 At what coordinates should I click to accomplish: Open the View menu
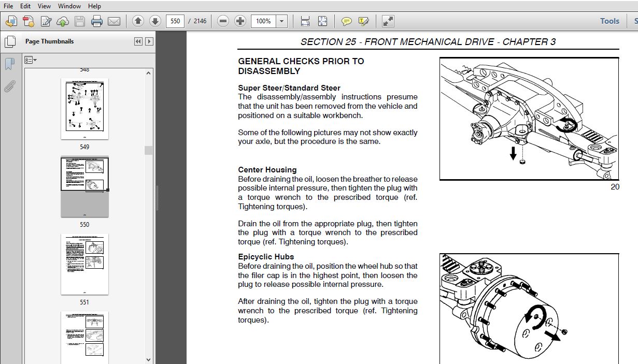[45, 6]
